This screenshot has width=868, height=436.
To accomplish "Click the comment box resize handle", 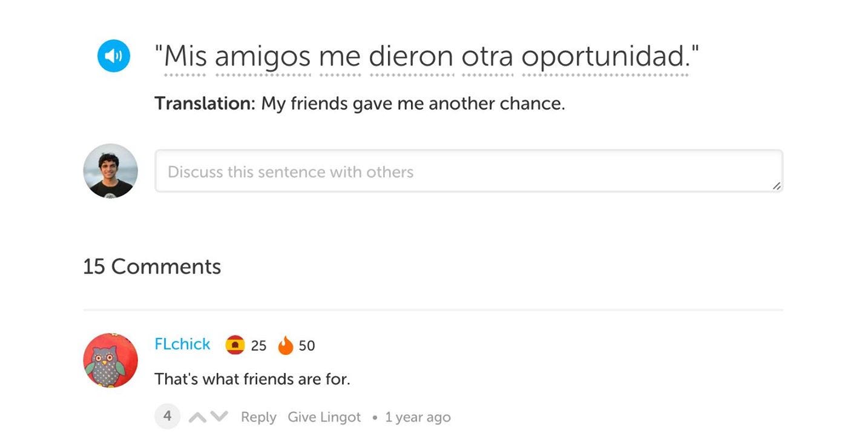I will click(776, 187).
